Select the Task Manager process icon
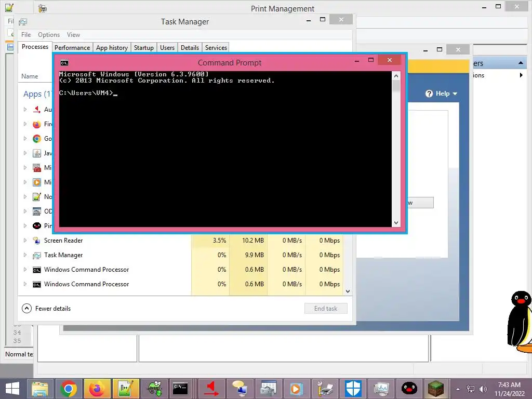This screenshot has height=399, width=532. pos(37,255)
